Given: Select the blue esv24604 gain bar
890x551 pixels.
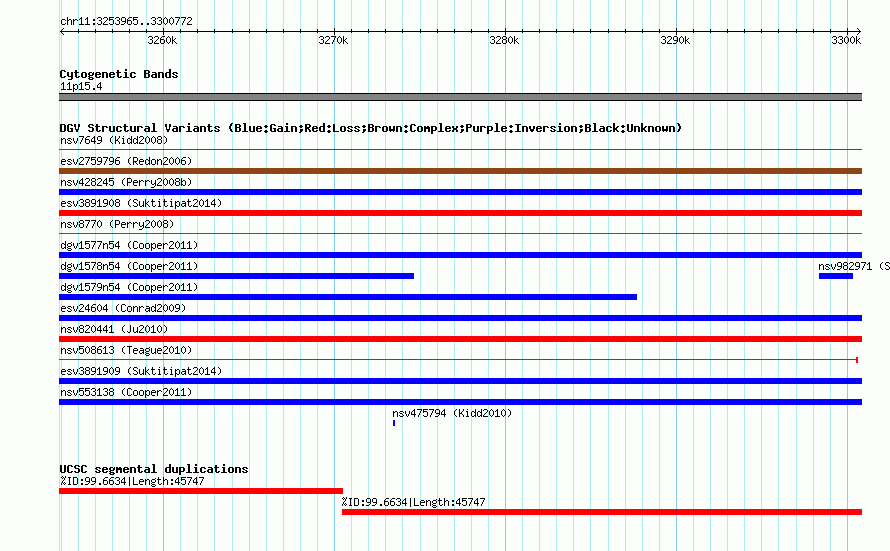Looking at the screenshot, I should [460, 318].
